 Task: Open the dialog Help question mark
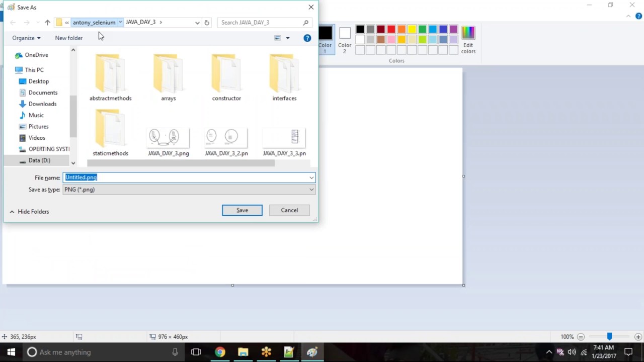[x=307, y=38]
